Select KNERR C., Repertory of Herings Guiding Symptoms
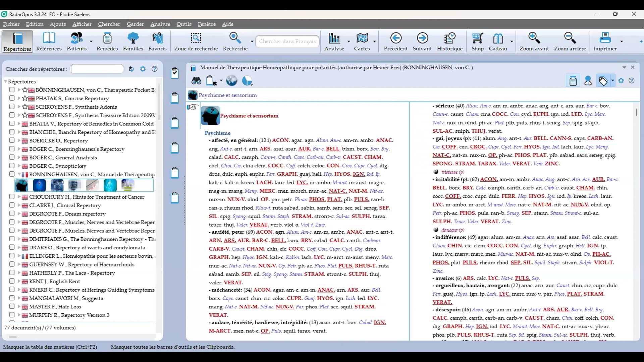The image size is (644, 362). pyautogui.click(x=92, y=290)
